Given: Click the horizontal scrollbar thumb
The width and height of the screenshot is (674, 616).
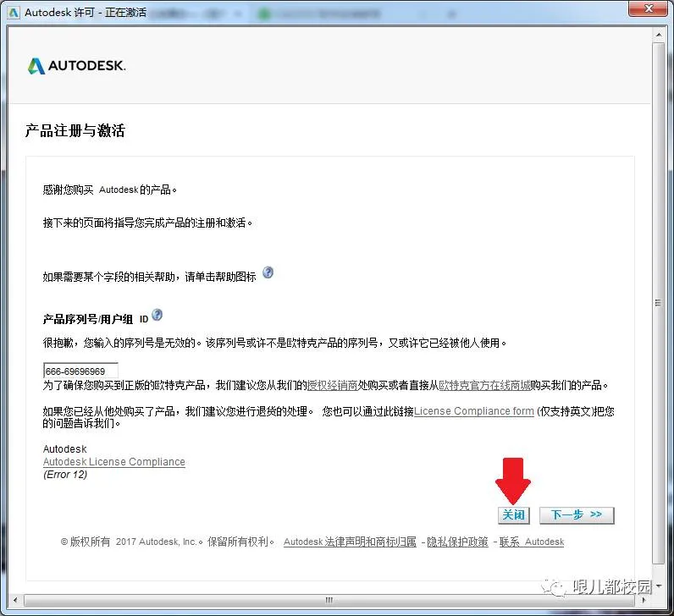Looking at the screenshot, I should click(329, 600).
